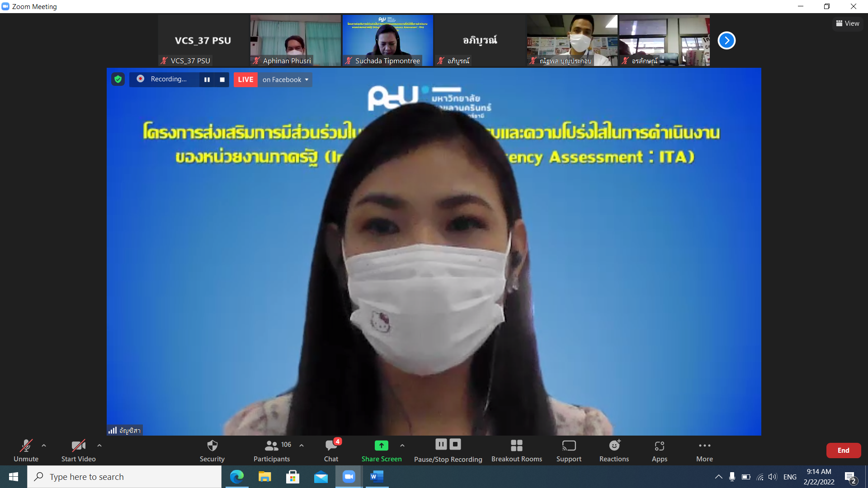Click the green Share Screen button

382,450
